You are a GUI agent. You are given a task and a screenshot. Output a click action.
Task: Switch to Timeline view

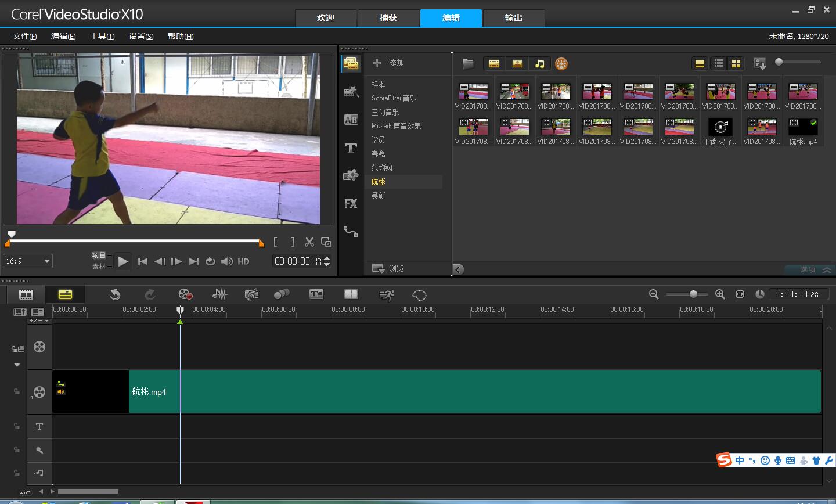tap(66, 294)
